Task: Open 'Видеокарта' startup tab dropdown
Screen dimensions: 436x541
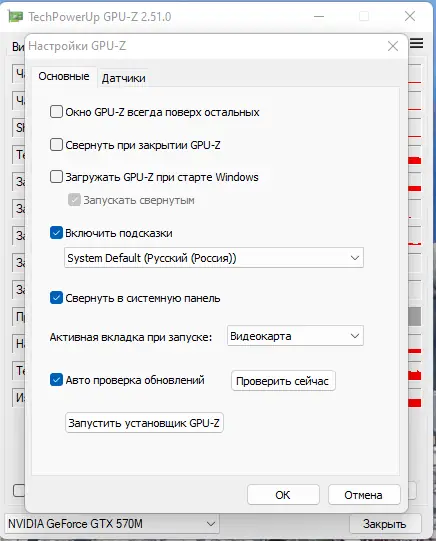Action: click(295, 336)
